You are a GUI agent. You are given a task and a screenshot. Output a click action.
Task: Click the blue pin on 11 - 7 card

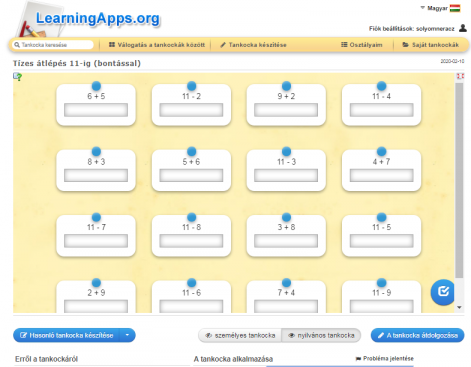(96, 217)
